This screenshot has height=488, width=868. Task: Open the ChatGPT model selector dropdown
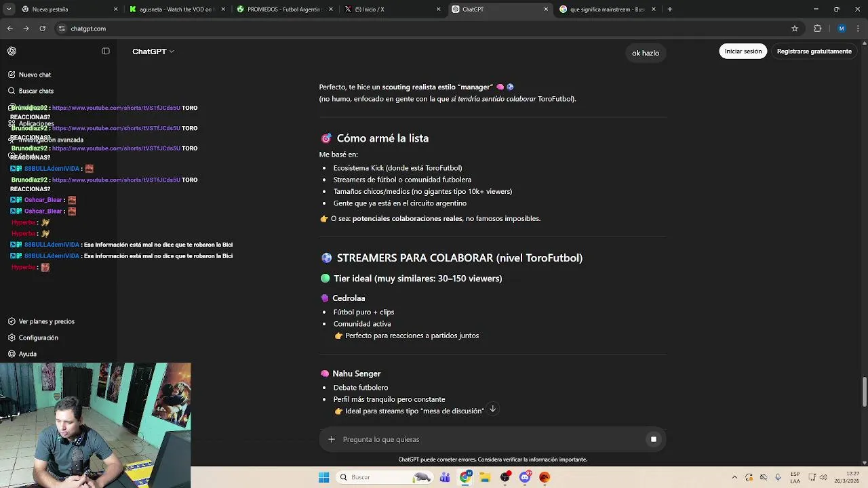click(153, 52)
